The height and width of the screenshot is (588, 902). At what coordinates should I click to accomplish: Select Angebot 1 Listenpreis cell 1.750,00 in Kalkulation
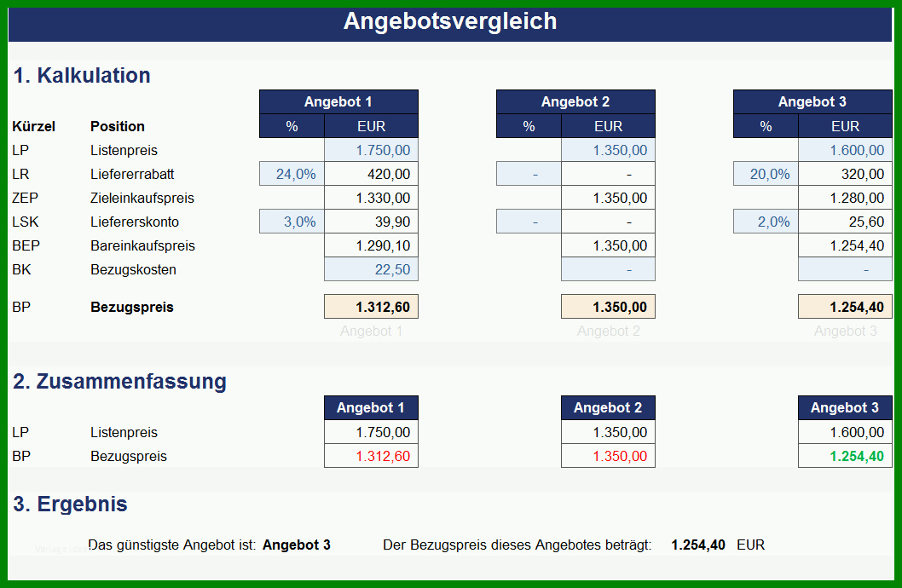(x=371, y=150)
